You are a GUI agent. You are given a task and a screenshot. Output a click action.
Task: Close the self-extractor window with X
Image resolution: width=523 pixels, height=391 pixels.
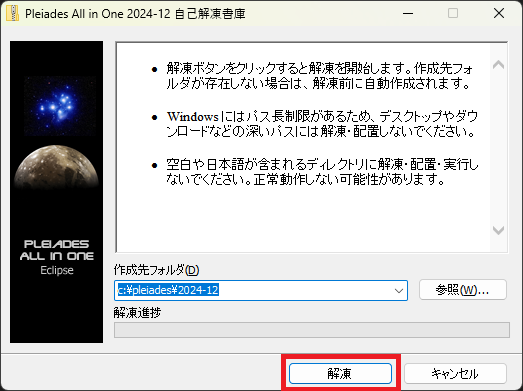tap(499, 13)
